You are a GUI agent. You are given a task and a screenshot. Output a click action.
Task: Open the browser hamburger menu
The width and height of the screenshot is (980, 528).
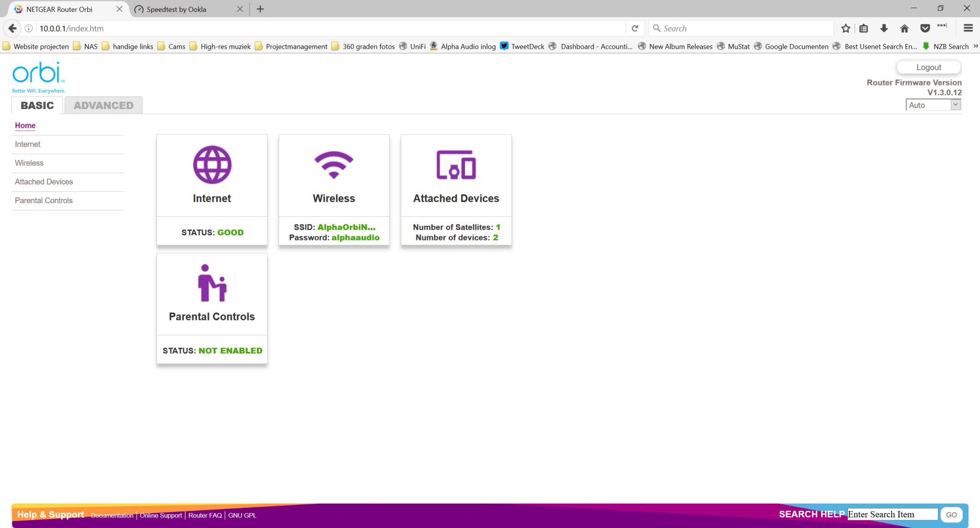tap(968, 28)
